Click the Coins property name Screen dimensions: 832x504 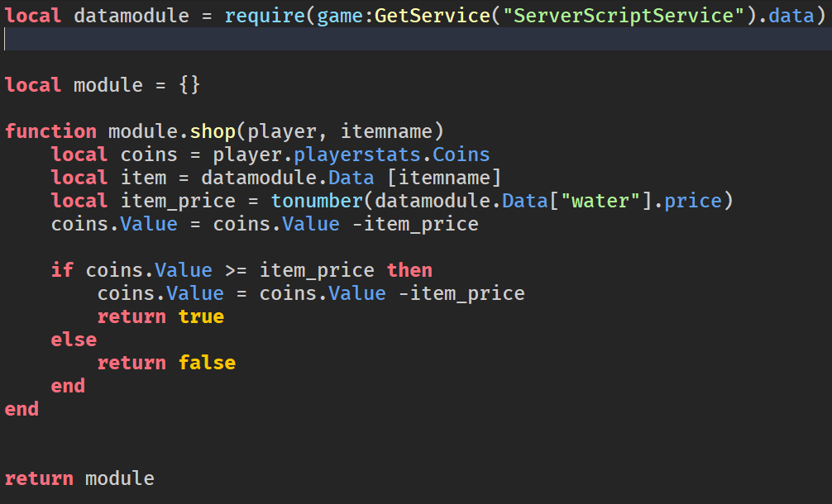[460, 154]
